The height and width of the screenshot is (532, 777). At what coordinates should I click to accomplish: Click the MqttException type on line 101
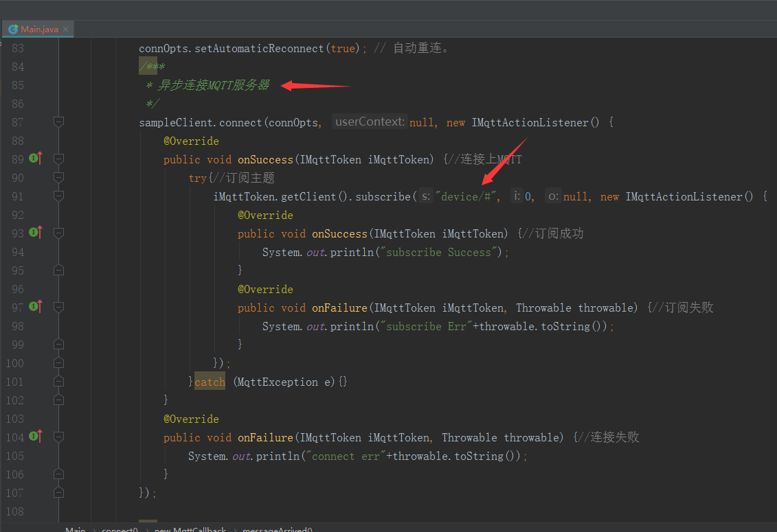click(x=278, y=382)
